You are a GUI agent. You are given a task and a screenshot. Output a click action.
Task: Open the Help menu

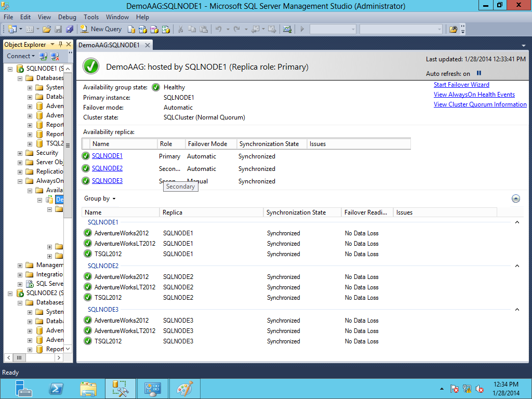[x=142, y=17]
